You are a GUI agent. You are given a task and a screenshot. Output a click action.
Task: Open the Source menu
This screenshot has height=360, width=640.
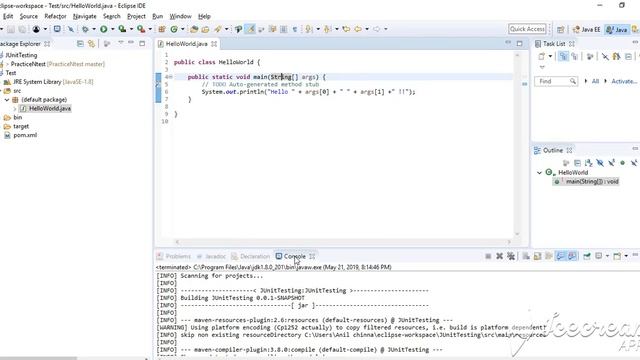point(29,16)
